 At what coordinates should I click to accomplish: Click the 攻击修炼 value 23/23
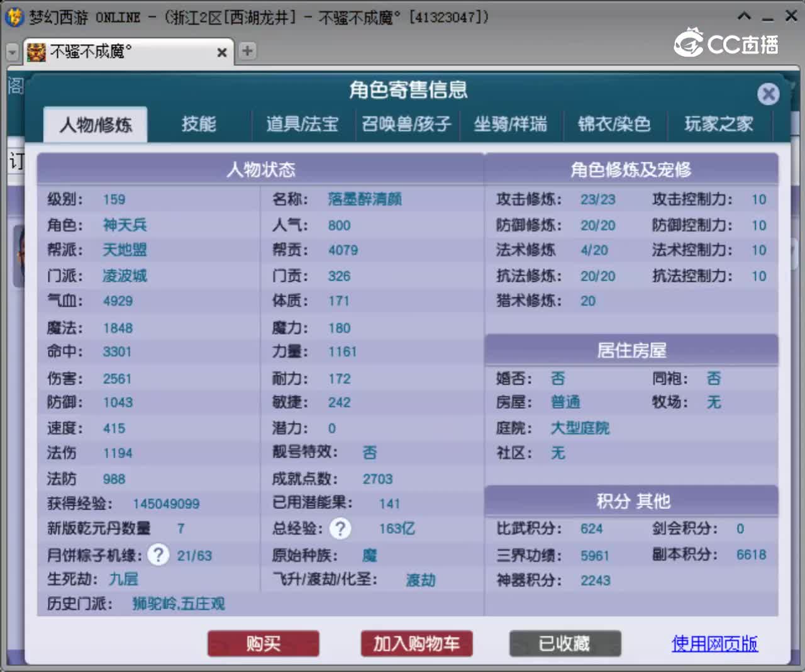tap(597, 200)
